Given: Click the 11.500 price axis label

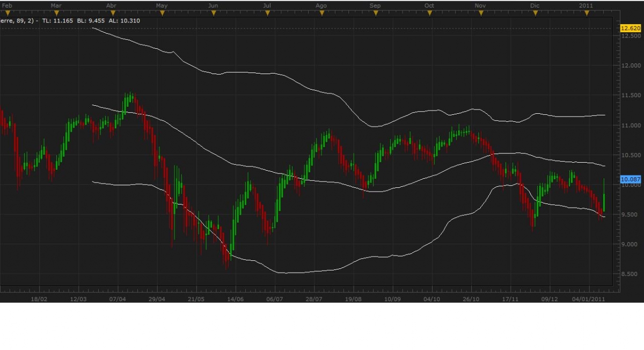Looking at the screenshot, I should (x=630, y=96).
